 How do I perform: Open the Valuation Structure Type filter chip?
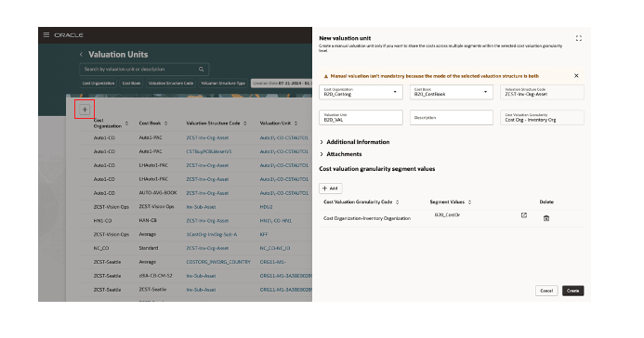coord(223,84)
